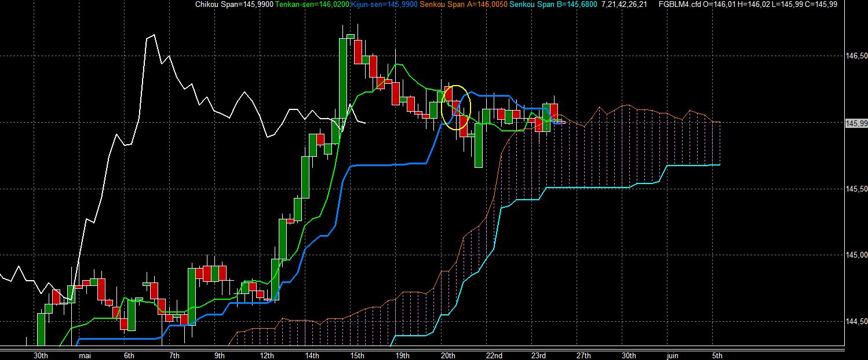Select the 7th date label

(x=174, y=355)
